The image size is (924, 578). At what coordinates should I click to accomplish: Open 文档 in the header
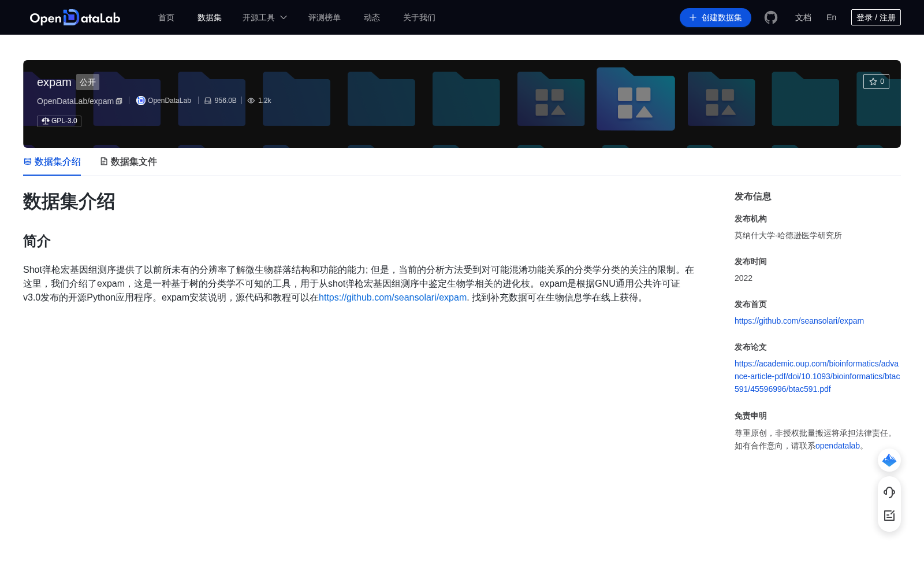(x=803, y=17)
